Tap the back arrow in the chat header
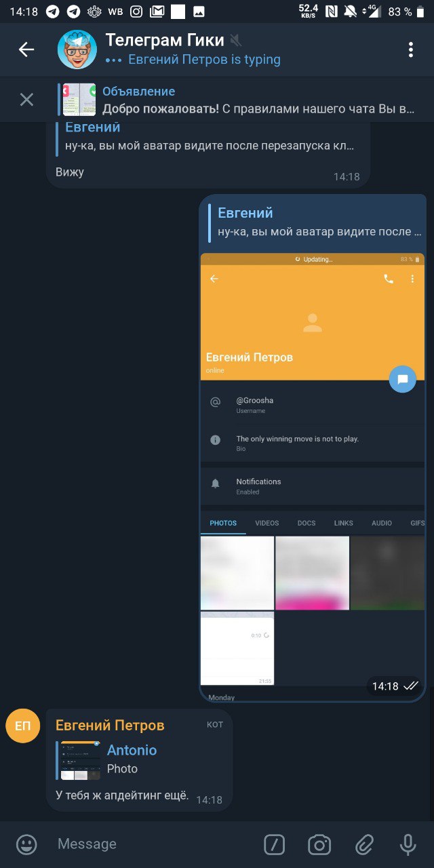The image size is (434, 868). [x=26, y=50]
